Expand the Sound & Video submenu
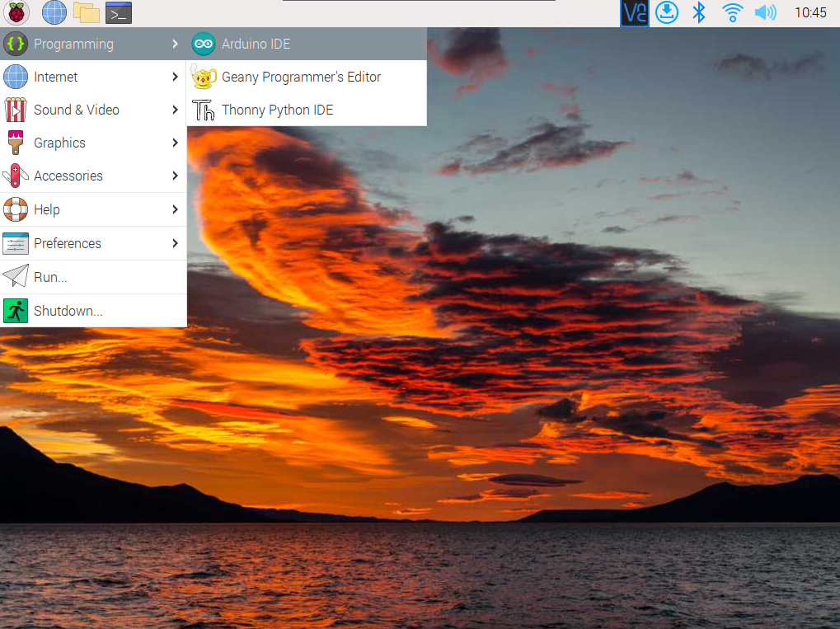 pos(77,110)
